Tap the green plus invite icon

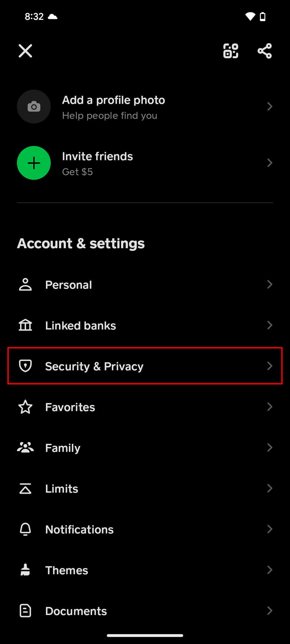point(34,163)
